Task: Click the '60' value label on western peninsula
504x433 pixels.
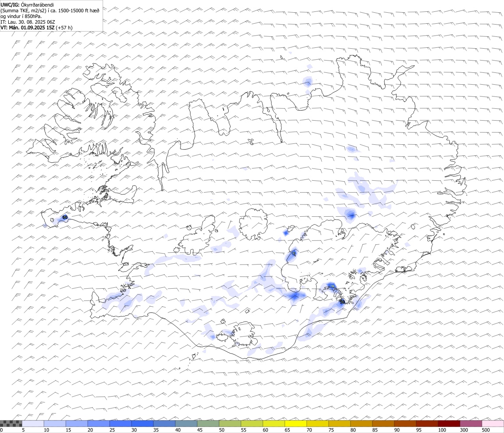Action: pyautogui.click(x=65, y=218)
